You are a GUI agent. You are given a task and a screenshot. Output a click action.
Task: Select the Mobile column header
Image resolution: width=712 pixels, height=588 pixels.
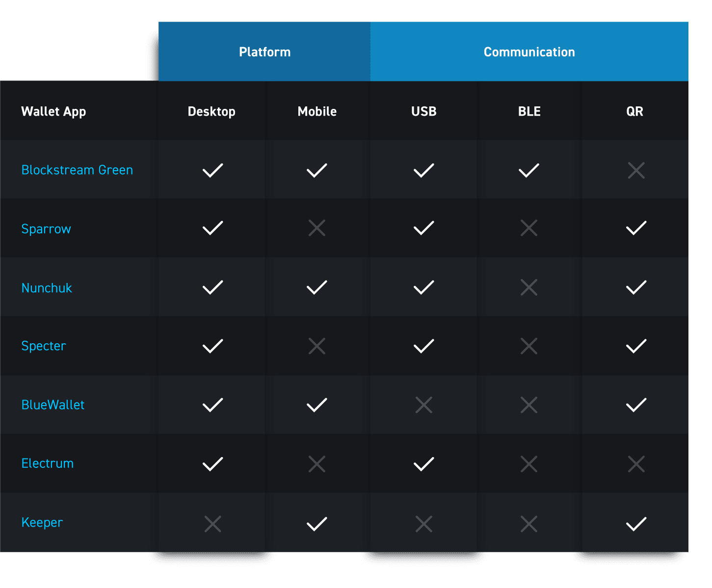[x=317, y=111]
